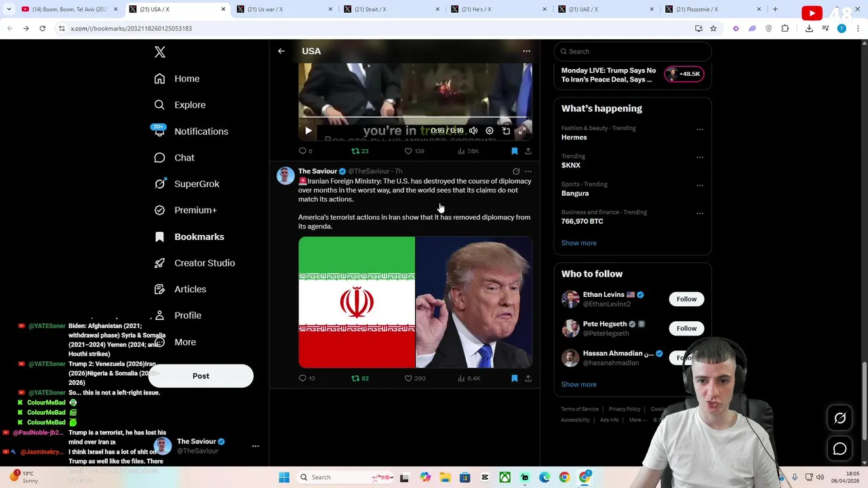Open Profile in the sidebar
Image resolution: width=868 pixels, height=488 pixels.
pos(178,315)
